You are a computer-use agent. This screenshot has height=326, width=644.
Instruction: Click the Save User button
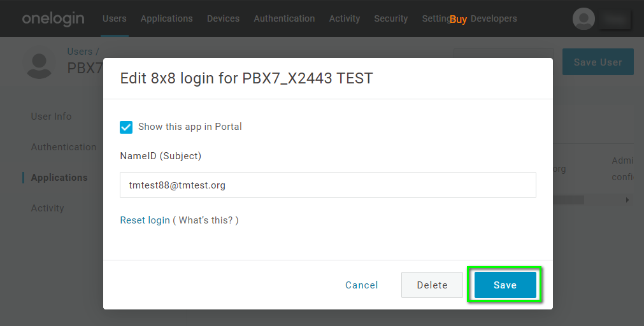(x=598, y=62)
